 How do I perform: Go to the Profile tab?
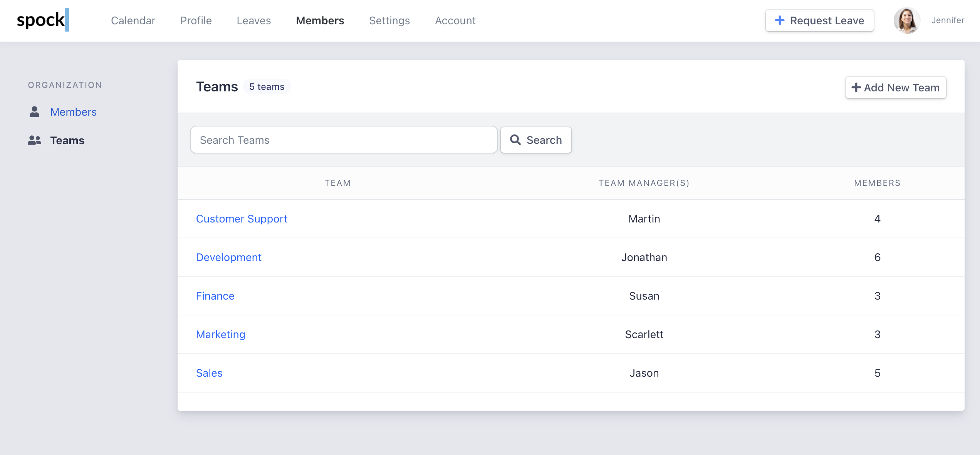(x=196, y=20)
